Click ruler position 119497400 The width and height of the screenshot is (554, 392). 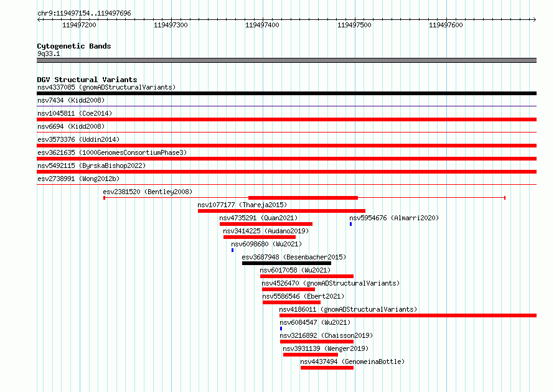tap(262, 25)
